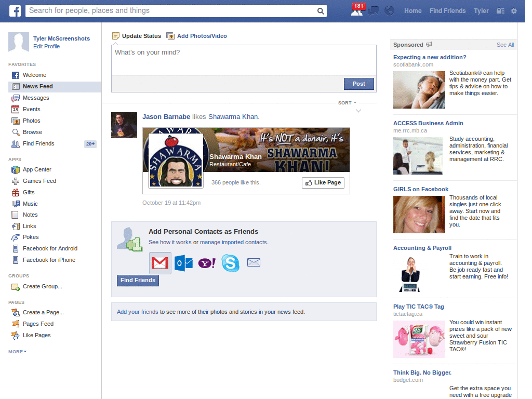Open ACCESS Business Admin ad link
The height and width of the screenshot is (399, 532).
[x=428, y=123]
